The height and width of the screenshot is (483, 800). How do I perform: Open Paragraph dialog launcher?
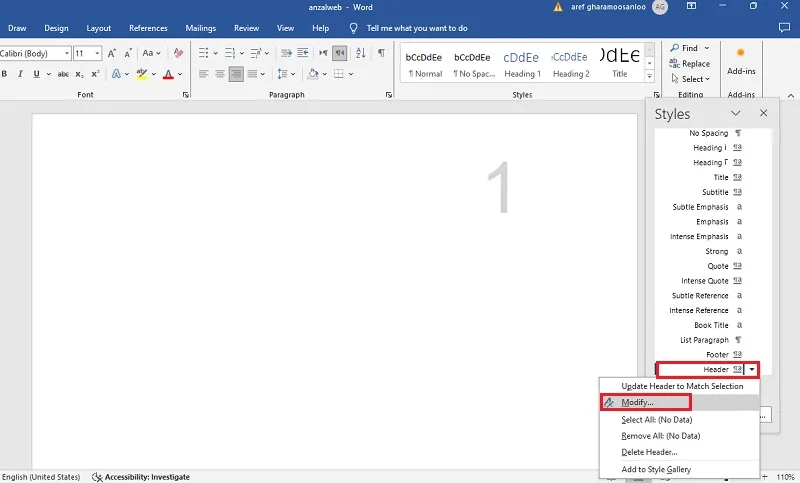pyautogui.click(x=389, y=95)
